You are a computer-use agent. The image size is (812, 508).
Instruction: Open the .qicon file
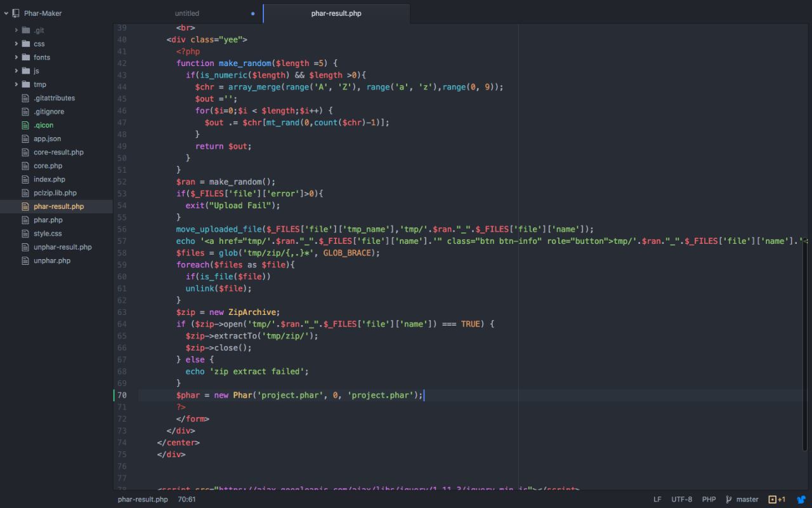pos(44,125)
